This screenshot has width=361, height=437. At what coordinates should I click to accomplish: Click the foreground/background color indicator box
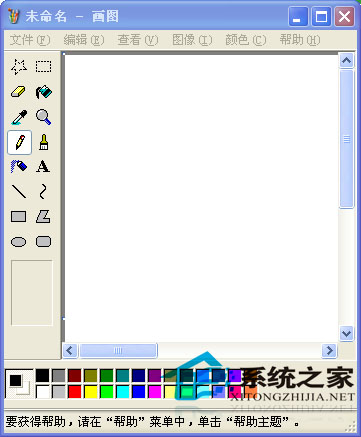click(19, 384)
